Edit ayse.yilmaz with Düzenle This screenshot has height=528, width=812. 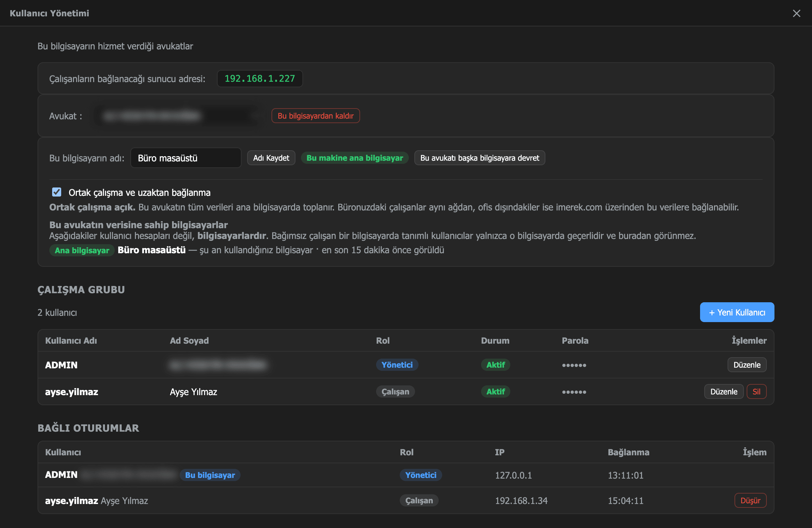(724, 392)
